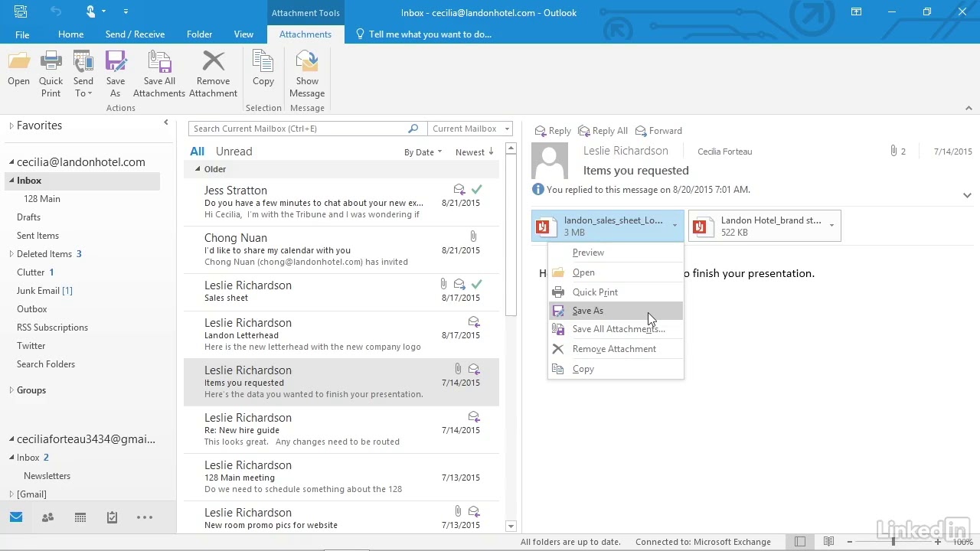Click Reply All in the reading pane
Screen dimensions: 980x551
click(603, 131)
